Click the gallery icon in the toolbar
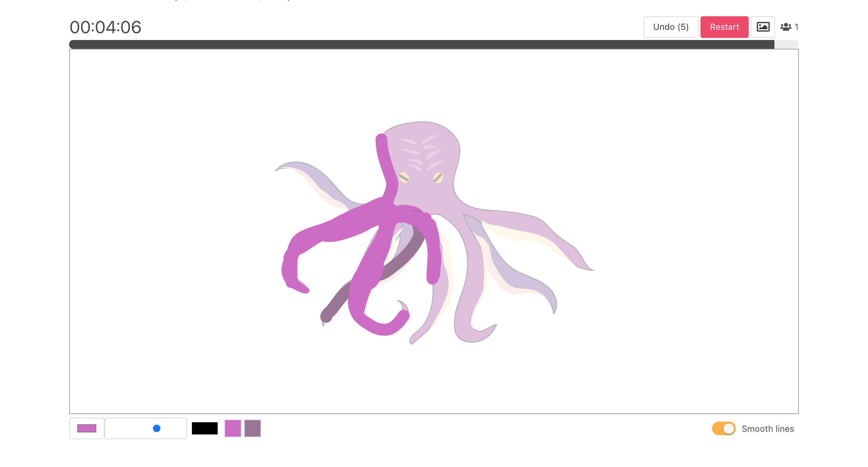Screen dimensions: 868x467 763,27
